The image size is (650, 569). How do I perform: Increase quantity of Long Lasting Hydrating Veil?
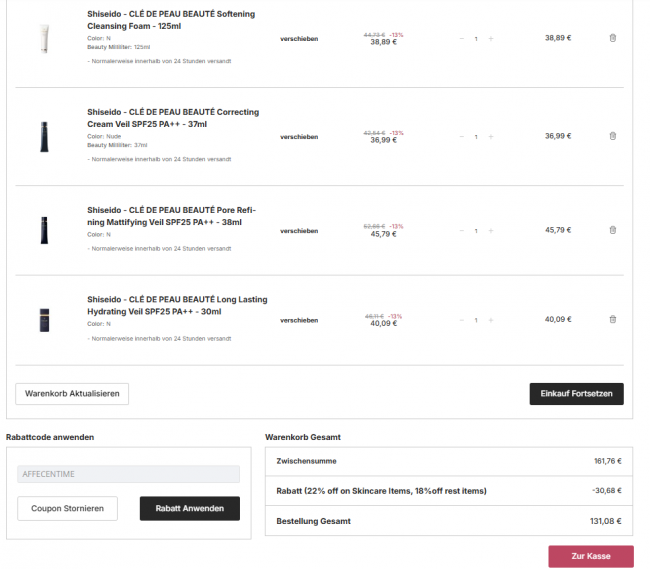[x=491, y=320]
